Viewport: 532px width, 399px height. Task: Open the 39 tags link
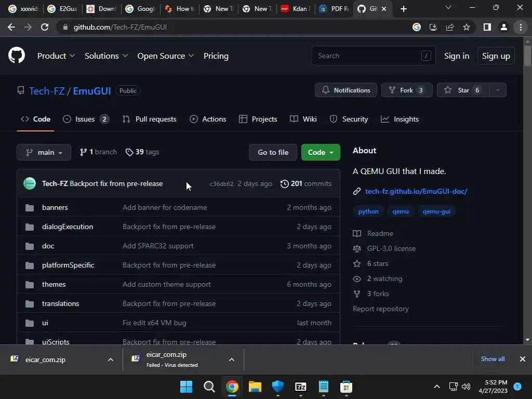pyautogui.click(x=142, y=152)
